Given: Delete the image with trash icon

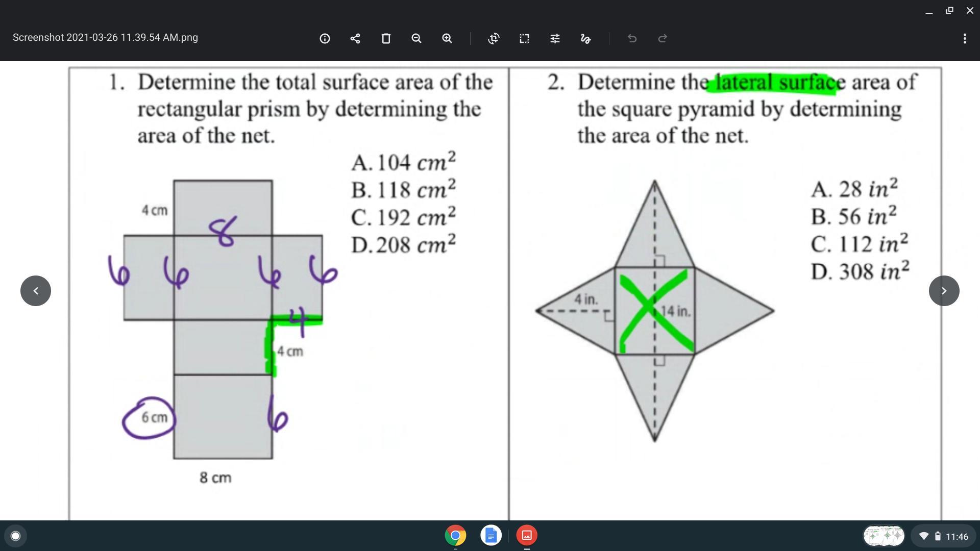Looking at the screenshot, I should point(386,38).
